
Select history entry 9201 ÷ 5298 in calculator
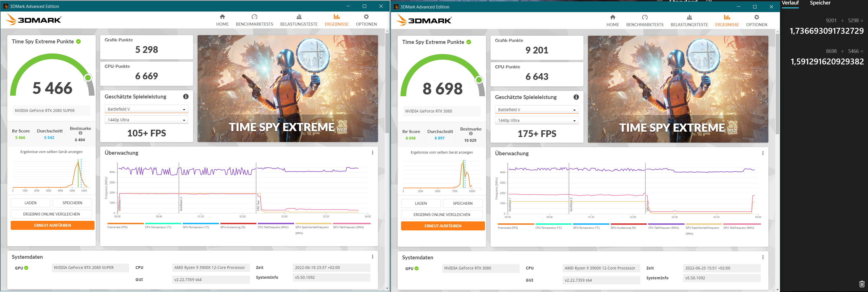(x=826, y=26)
